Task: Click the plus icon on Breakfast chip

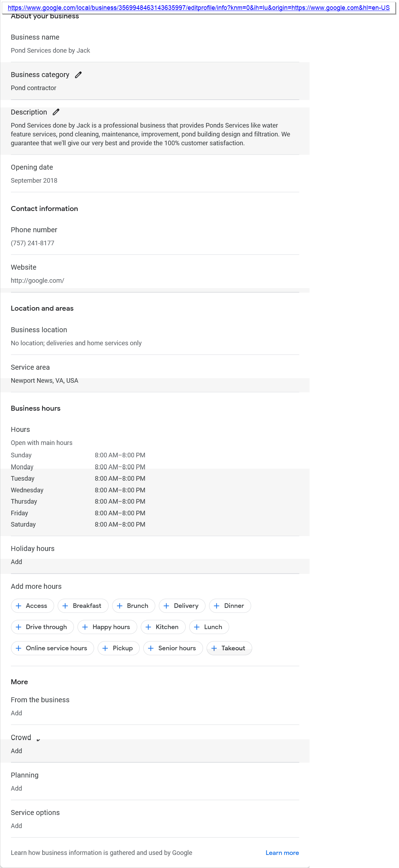Action: pyautogui.click(x=65, y=606)
